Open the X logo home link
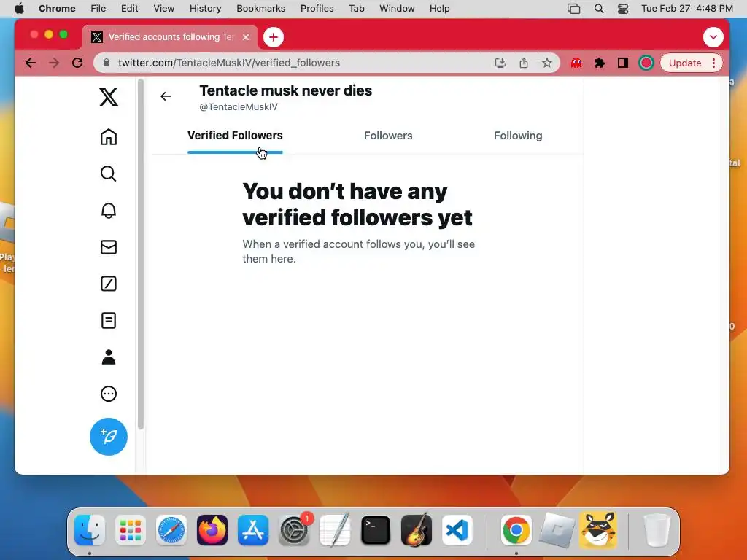This screenshot has width=747, height=560. [x=109, y=97]
